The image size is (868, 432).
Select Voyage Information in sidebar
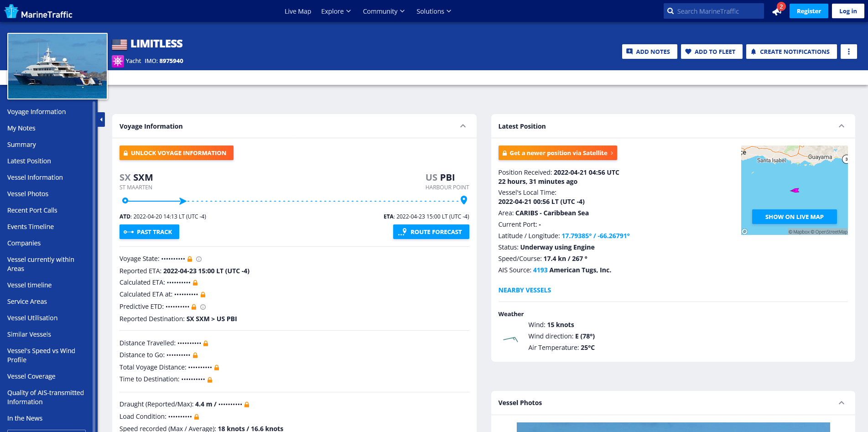tap(36, 112)
